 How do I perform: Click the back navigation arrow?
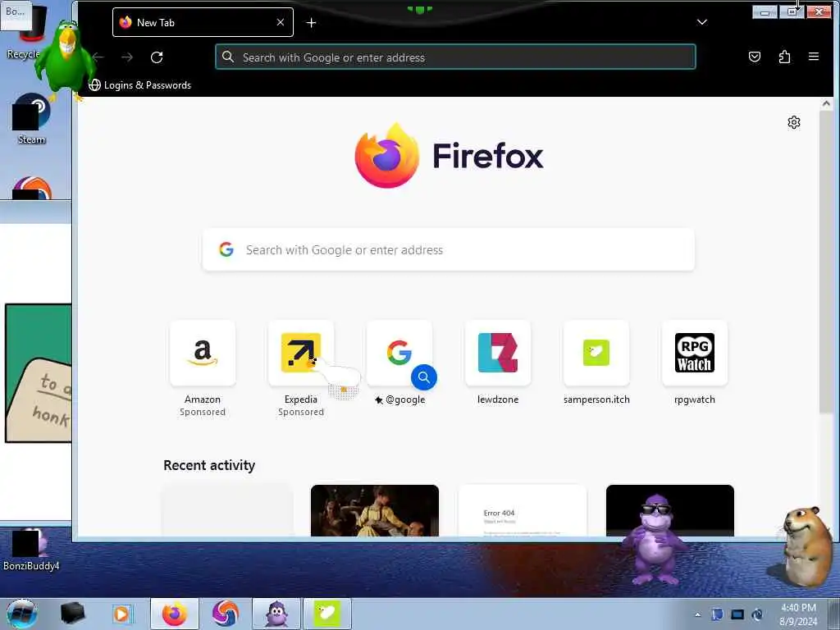[98, 57]
